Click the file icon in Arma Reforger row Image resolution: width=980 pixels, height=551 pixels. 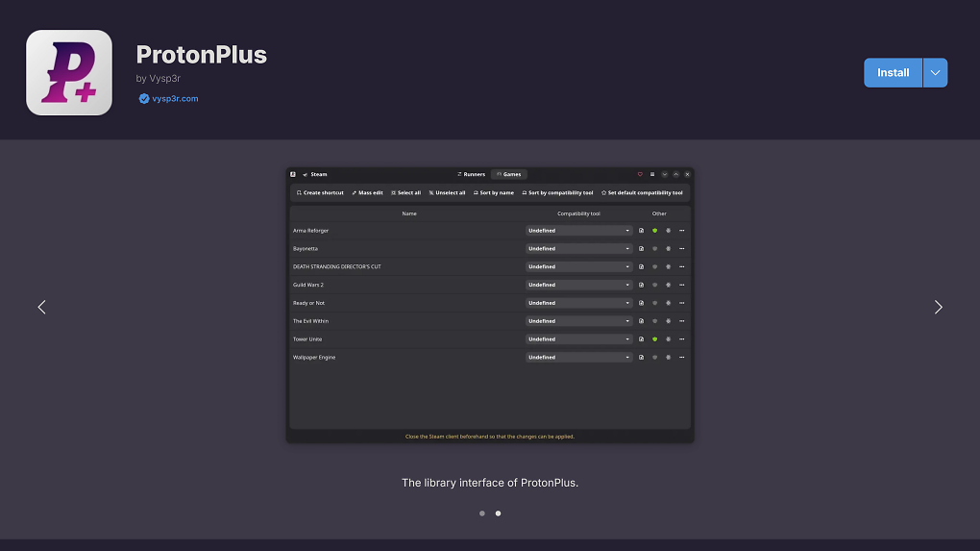[641, 231]
